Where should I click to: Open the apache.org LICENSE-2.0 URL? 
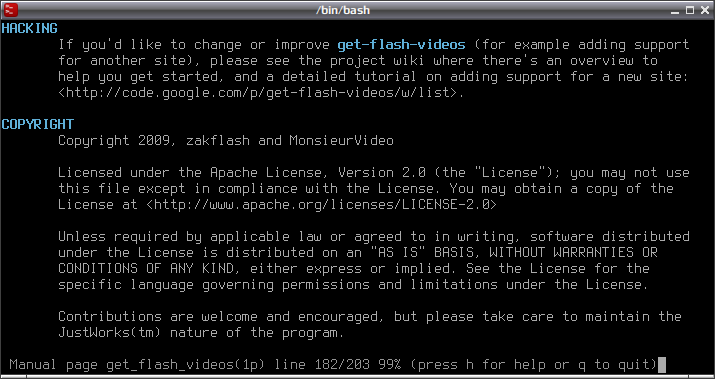321,204
